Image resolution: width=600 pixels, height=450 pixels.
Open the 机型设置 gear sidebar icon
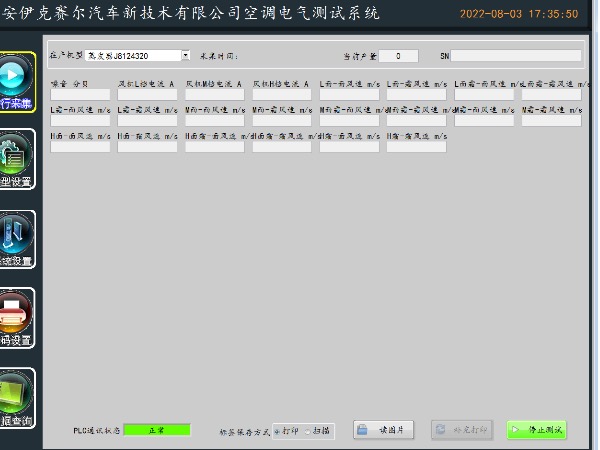pos(16,159)
